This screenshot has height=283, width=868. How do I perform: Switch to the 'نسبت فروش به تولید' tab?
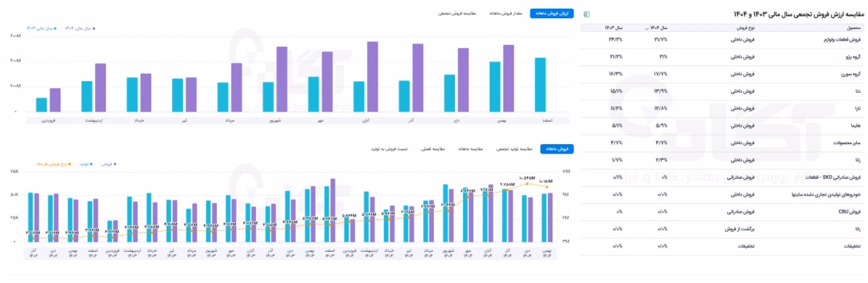click(x=389, y=148)
